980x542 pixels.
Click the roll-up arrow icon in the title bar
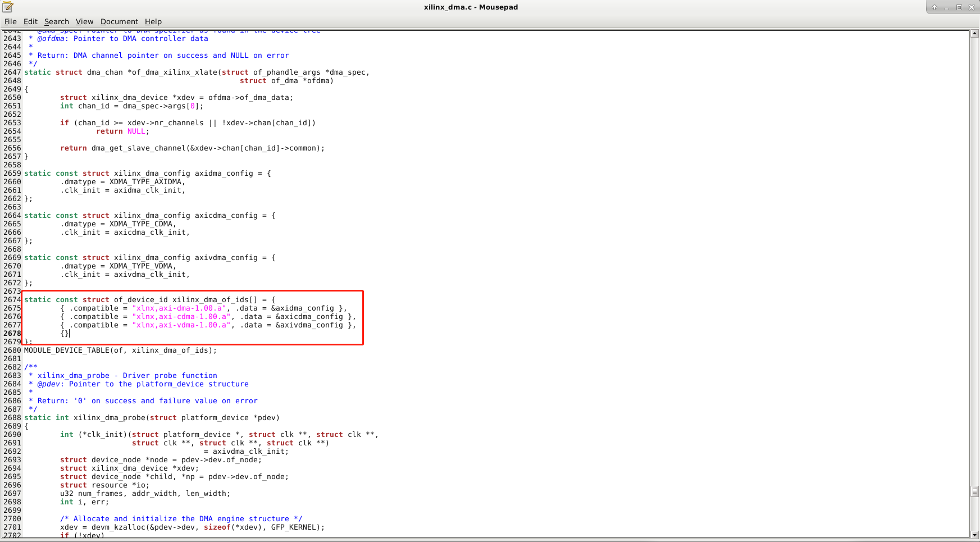(934, 7)
